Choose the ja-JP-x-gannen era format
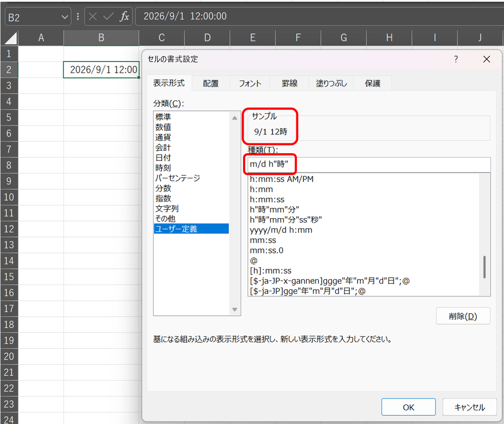Image resolution: width=504 pixels, height=424 pixels. pos(363,281)
